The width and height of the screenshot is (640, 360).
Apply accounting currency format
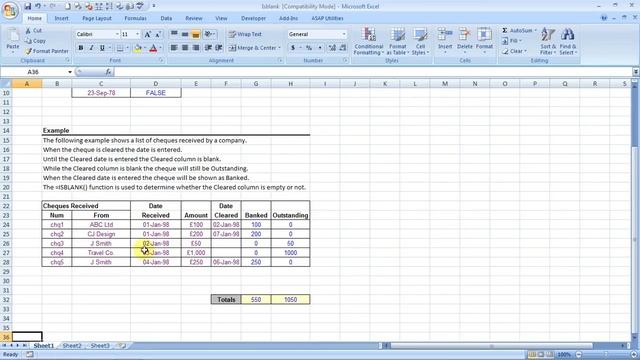coord(293,48)
